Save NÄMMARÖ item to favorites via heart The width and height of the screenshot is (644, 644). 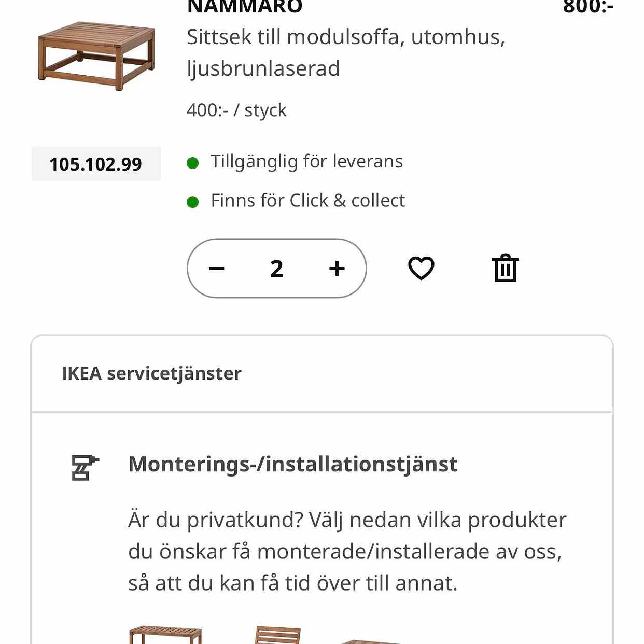421,268
